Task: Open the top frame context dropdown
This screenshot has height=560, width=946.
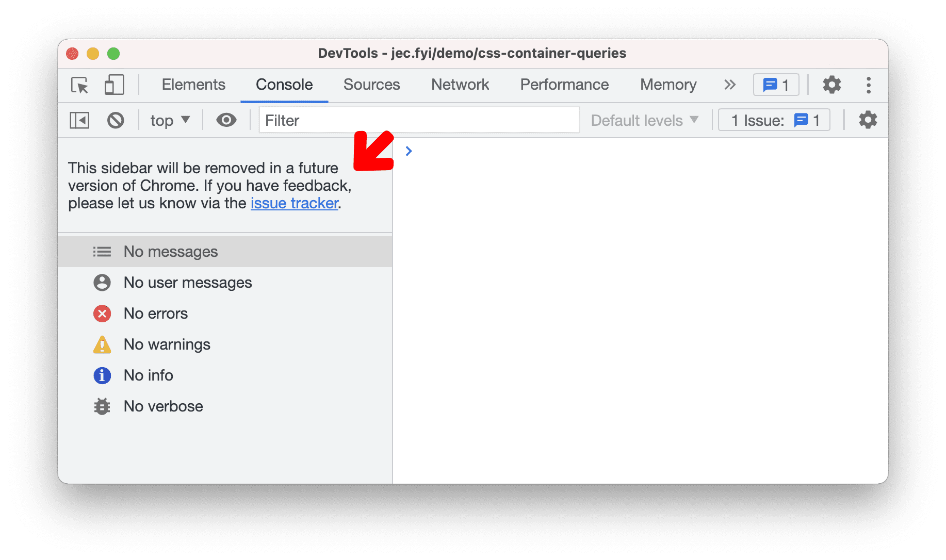Action: click(x=169, y=120)
